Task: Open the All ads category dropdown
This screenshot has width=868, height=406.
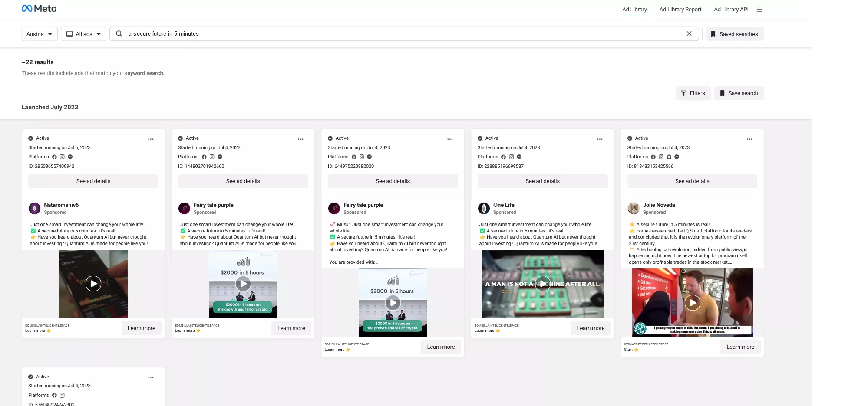Action: click(x=83, y=33)
